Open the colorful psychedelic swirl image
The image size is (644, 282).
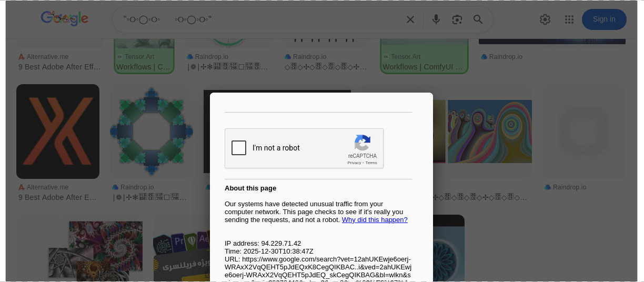(x=489, y=132)
